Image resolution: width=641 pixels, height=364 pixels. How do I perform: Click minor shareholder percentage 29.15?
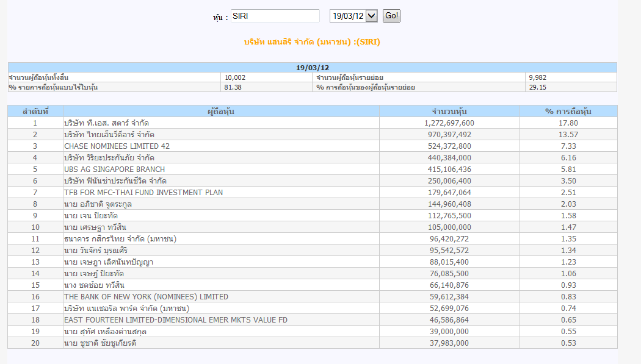click(x=538, y=87)
